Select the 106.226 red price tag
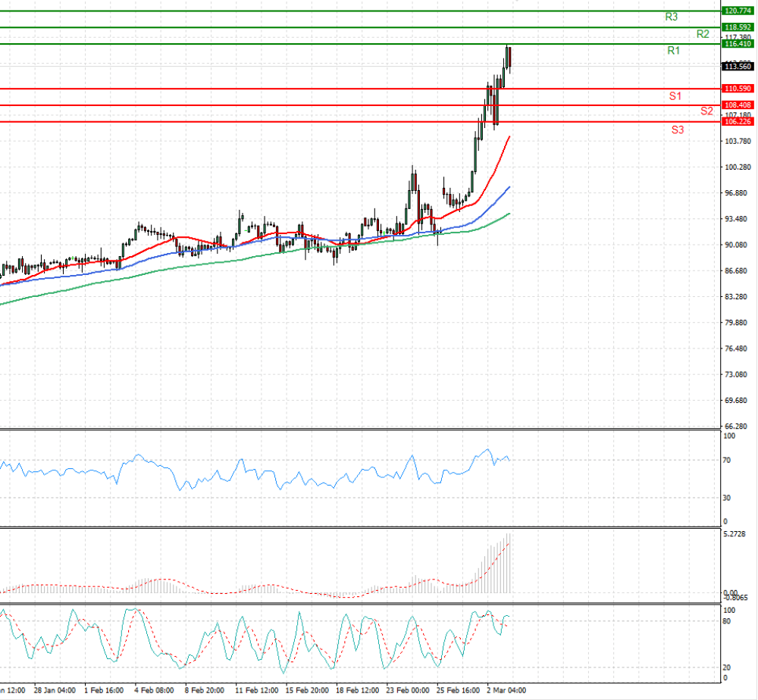The height and width of the screenshot is (700, 758). [x=738, y=121]
